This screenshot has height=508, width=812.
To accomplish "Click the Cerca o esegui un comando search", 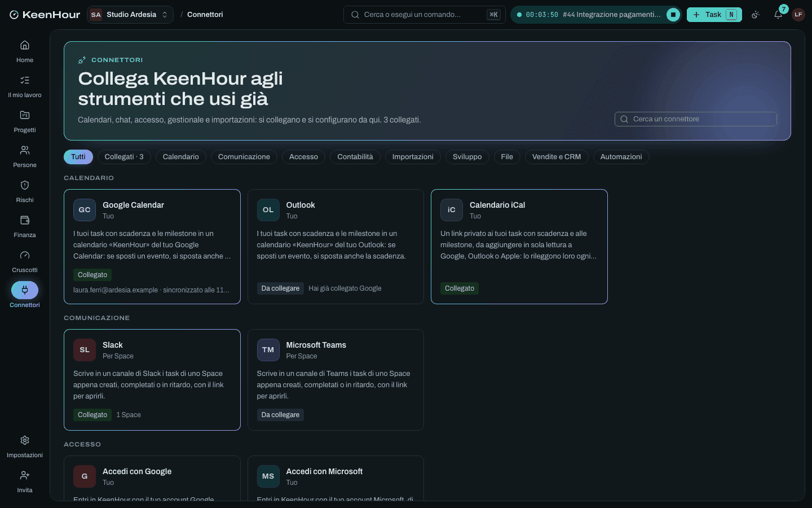I will (425, 15).
